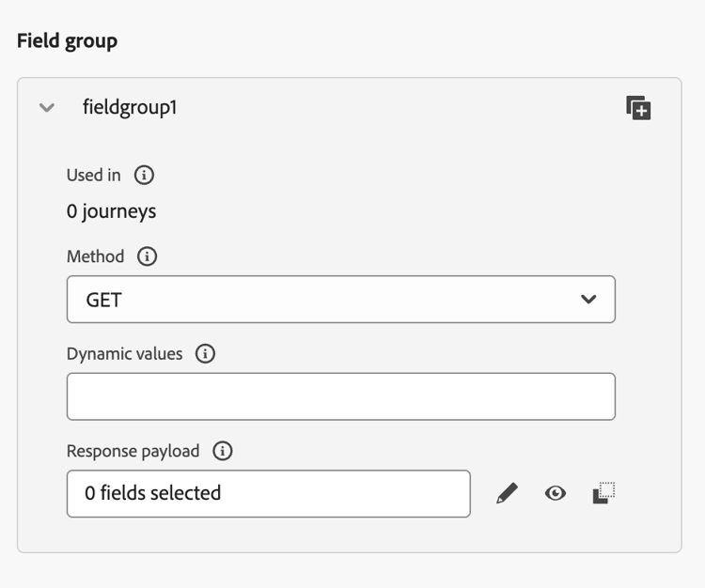Preview the response payload with the eye icon
The width and height of the screenshot is (705, 588).
556,493
